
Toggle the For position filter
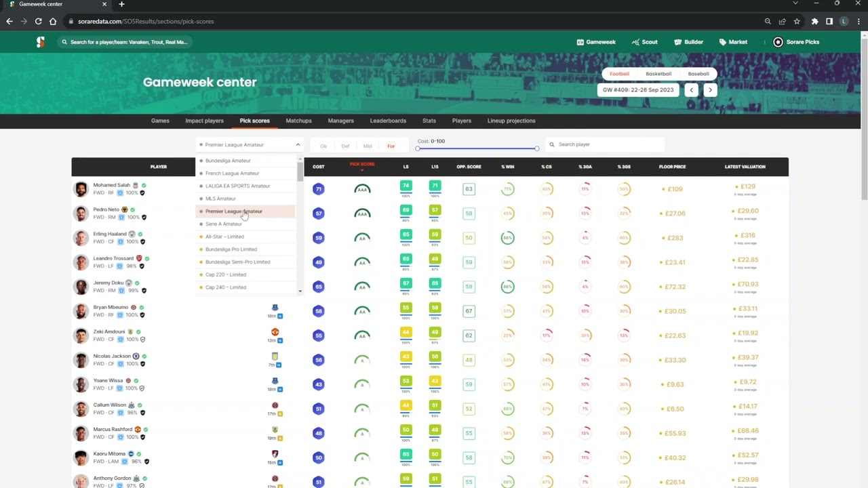[391, 146]
